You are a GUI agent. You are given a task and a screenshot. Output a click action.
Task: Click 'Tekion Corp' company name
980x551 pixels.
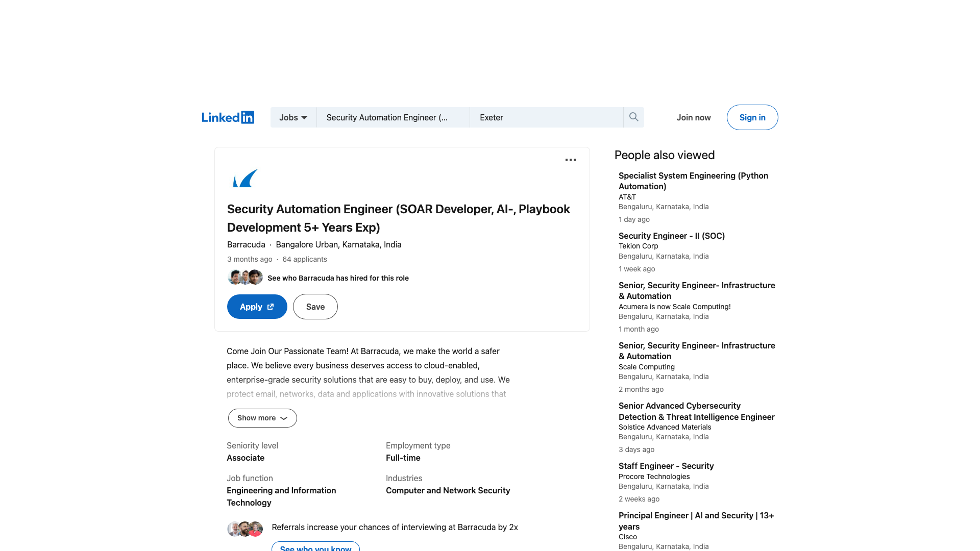(x=638, y=246)
